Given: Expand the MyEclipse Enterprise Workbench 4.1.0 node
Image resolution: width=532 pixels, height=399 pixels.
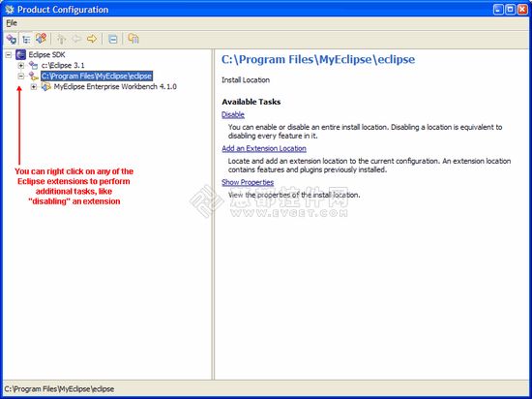Looking at the screenshot, I should [x=34, y=87].
